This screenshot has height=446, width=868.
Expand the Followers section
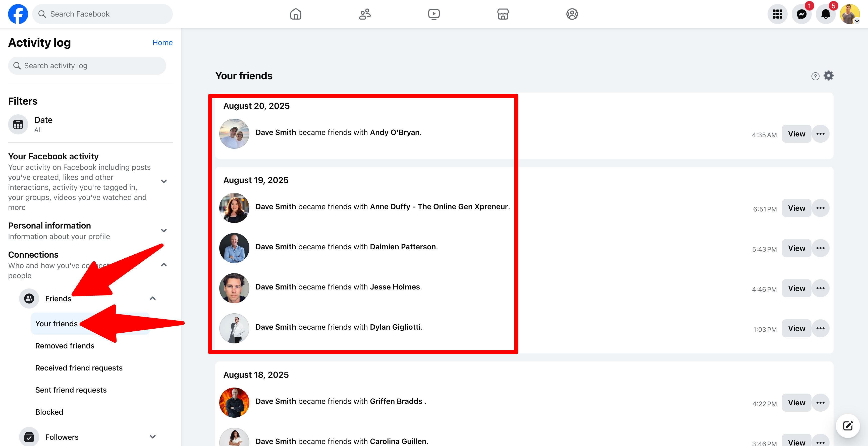click(x=153, y=437)
